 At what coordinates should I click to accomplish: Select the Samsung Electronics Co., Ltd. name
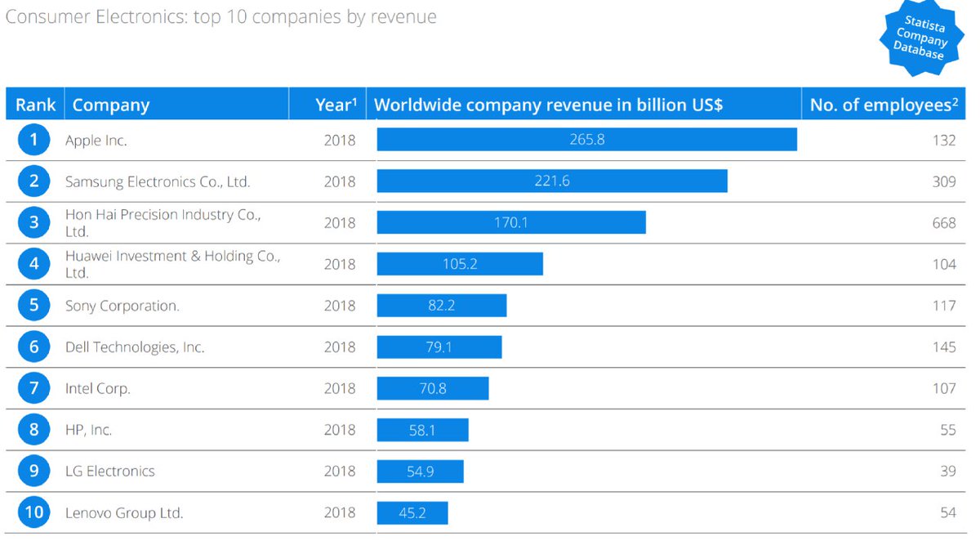[x=158, y=181]
